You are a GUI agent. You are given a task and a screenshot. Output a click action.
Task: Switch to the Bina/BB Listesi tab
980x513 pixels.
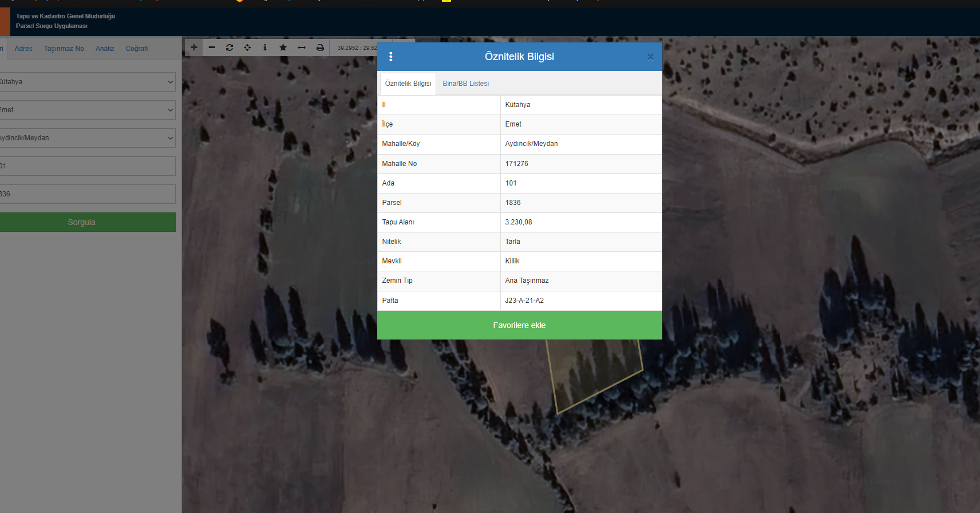[465, 84]
